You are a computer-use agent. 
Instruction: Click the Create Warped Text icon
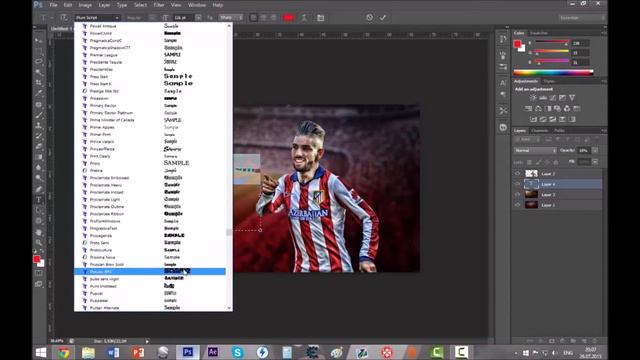pyautogui.click(x=304, y=18)
